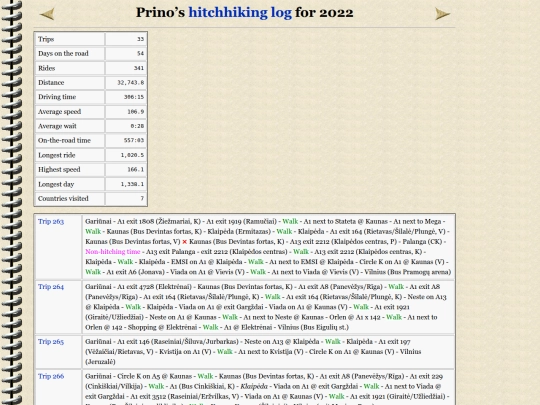Select the Countries visited value 7

[x=142, y=199]
